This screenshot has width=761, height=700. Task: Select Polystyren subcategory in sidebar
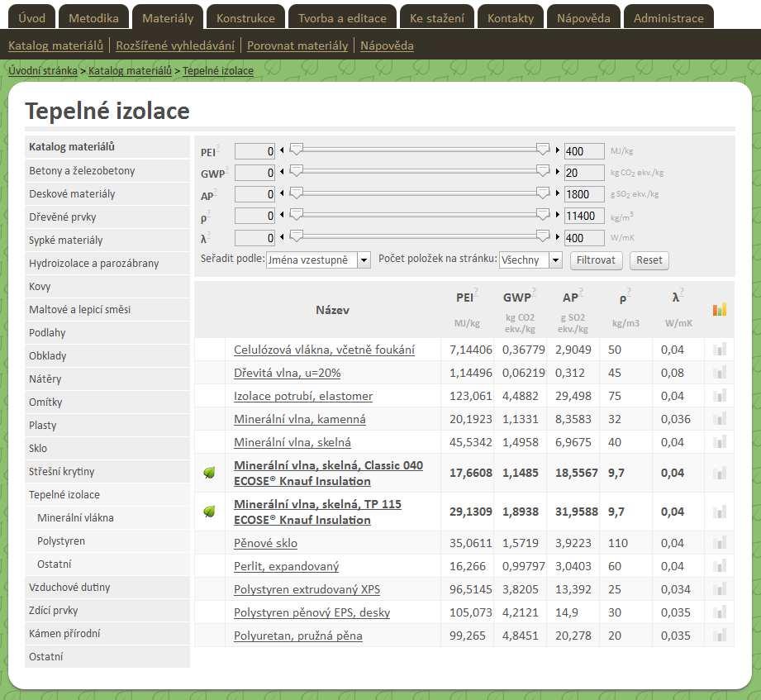click(x=107, y=540)
